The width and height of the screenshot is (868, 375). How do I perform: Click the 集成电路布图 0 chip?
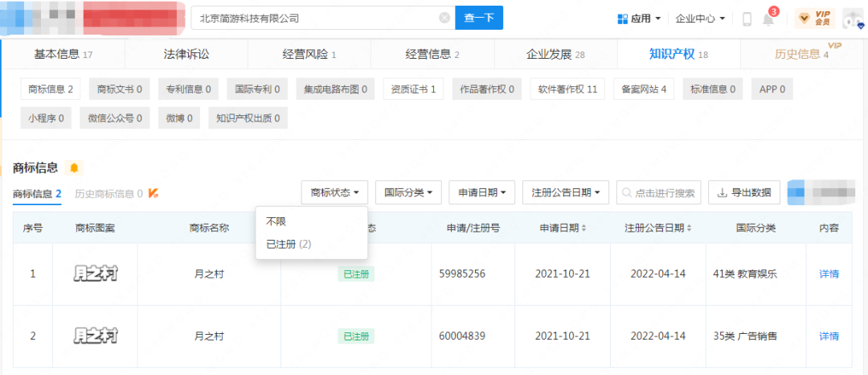(335, 89)
